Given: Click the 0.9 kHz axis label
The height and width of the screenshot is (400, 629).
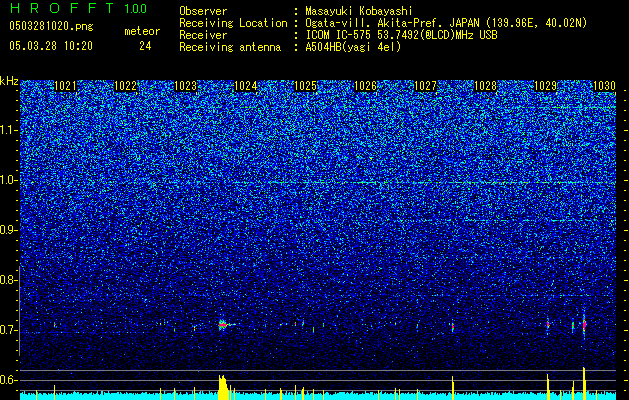Looking at the screenshot, I should 8,230.
